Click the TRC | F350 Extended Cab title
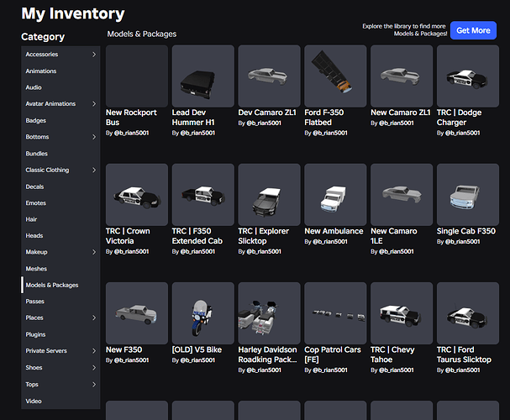This screenshot has width=510, height=420. point(197,236)
